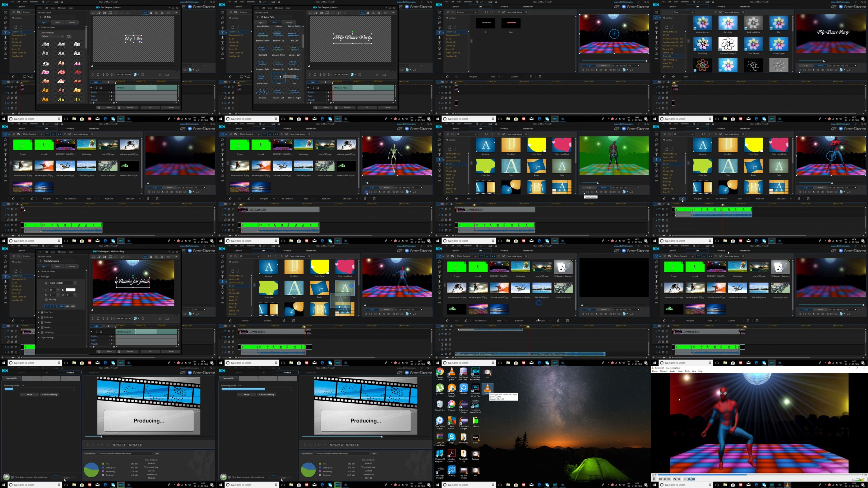868x488 pixels.
Task: Select the Chinese Painting 2 effect thumbnail
Action: point(727,44)
